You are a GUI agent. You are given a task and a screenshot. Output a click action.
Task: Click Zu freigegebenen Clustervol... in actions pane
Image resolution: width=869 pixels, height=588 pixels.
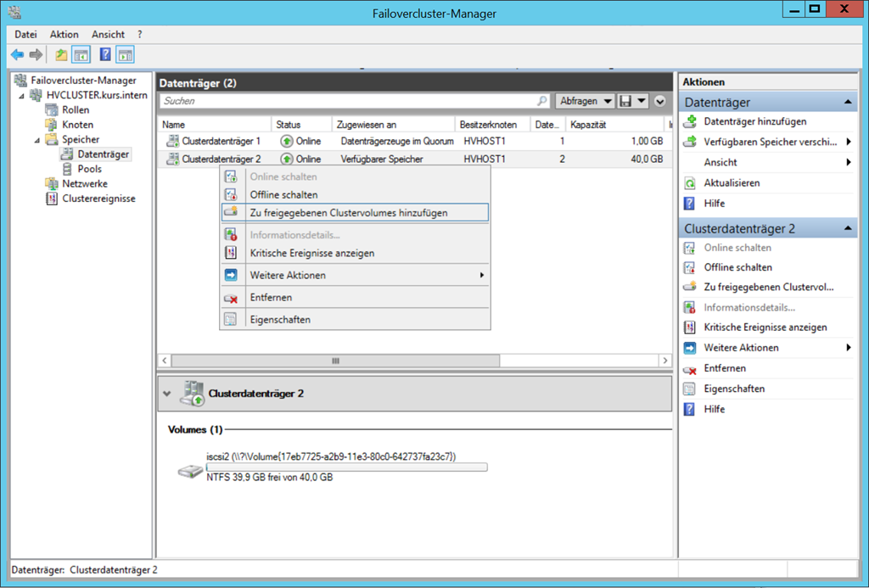pos(769,287)
